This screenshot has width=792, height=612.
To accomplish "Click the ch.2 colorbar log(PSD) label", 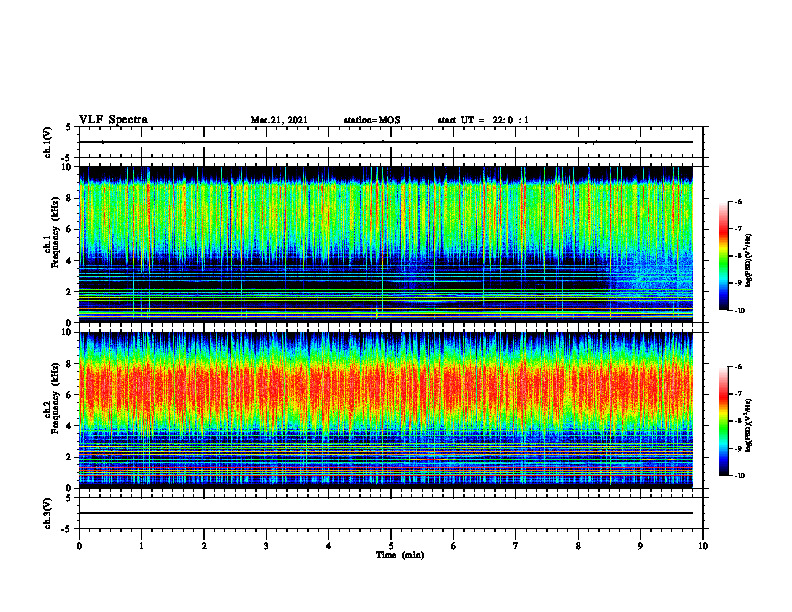I will point(749,425).
